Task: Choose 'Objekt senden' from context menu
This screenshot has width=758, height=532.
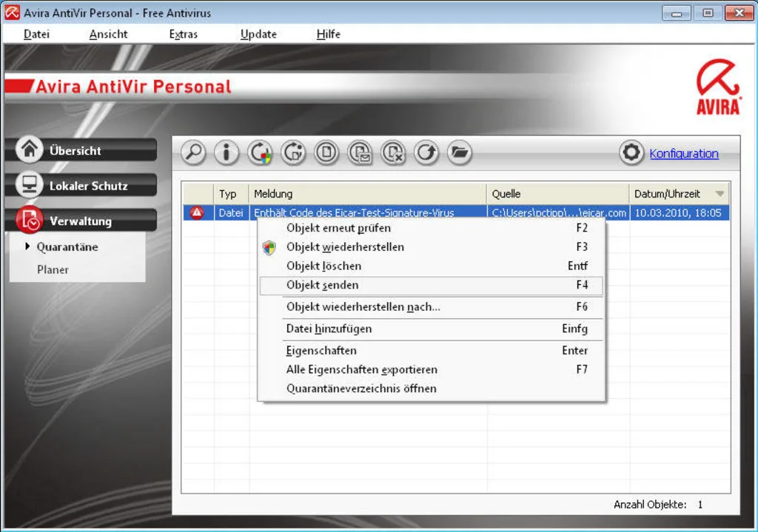Action: pos(322,285)
